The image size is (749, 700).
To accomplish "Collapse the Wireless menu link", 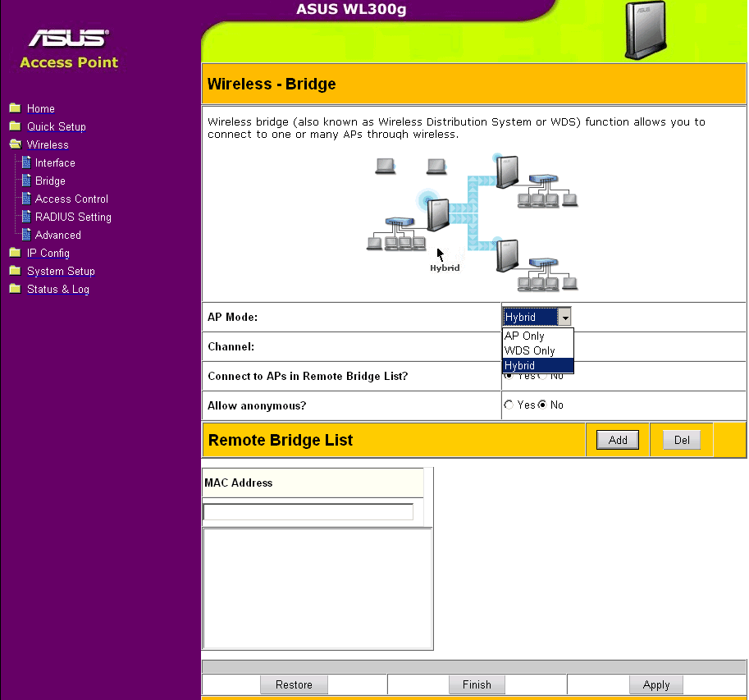I will (48, 144).
